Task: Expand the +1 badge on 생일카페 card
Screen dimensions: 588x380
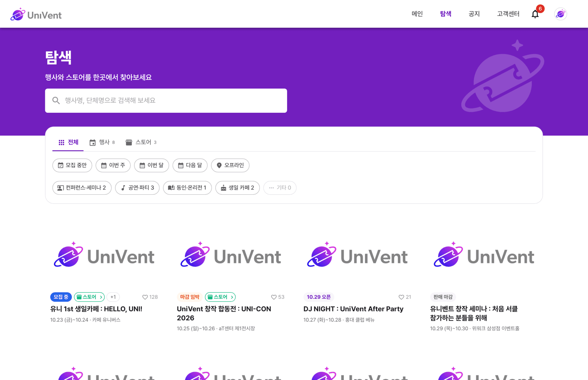Action: point(113,297)
